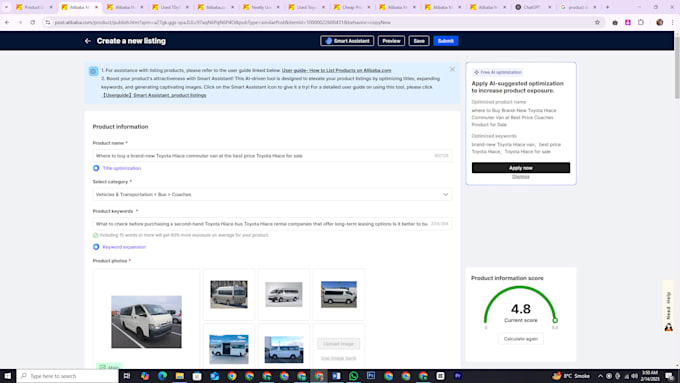The height and width of the screenshot is (383, 680).
Task: Apply the AI optimization with Apply now
Action: click(x=521, y=168)
